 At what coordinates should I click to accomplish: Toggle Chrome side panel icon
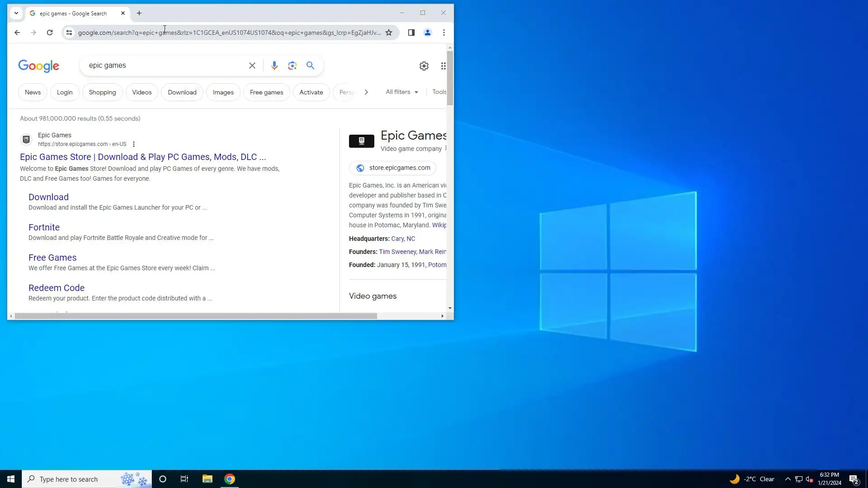tap(411, 33)
